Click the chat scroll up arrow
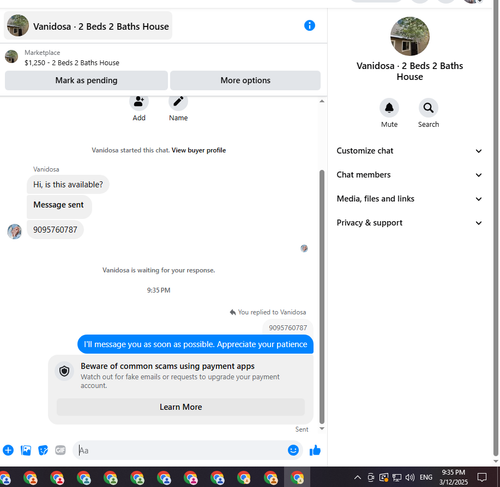Viewport: 500px width, 487px height. click(x=322, y=101)
